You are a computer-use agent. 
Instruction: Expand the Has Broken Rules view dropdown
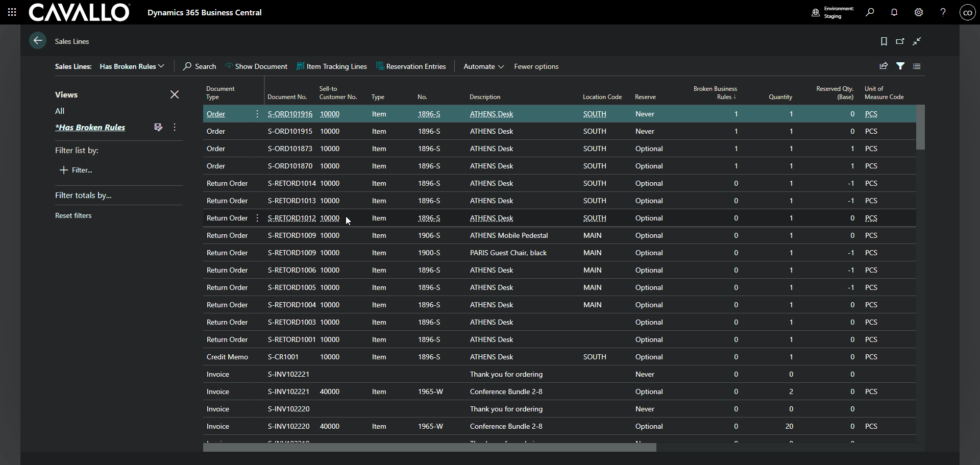coord(132,66)
